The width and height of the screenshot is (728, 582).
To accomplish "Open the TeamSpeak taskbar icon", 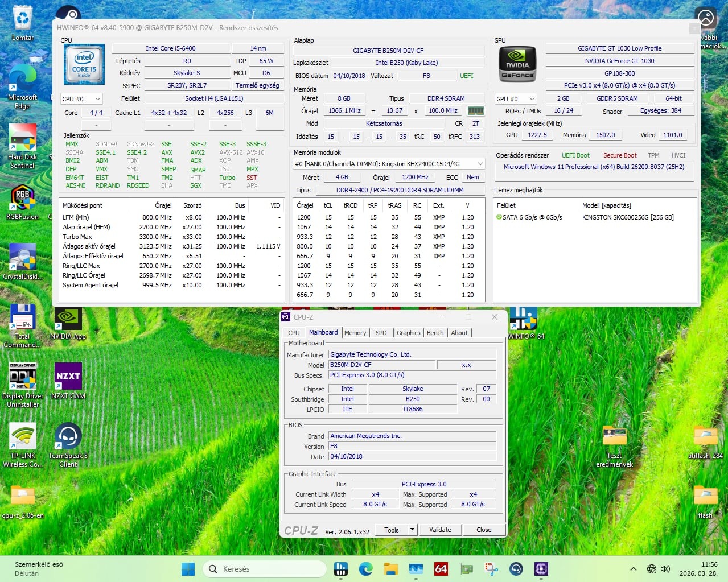I will point(516,568).
